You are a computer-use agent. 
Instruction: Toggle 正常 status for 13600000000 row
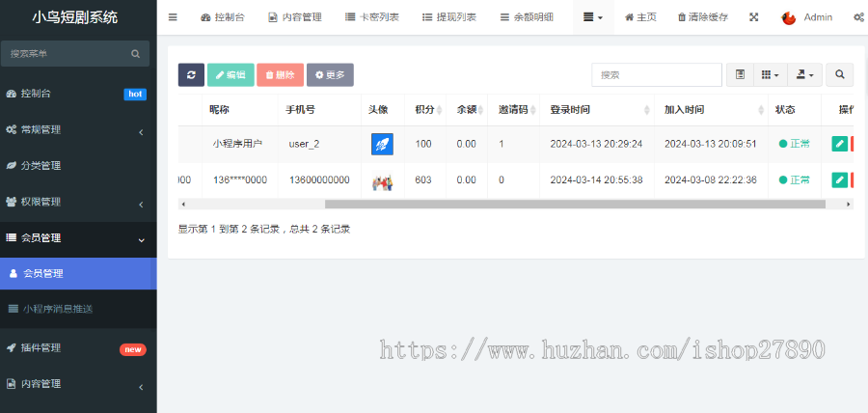tap(795, 179)
